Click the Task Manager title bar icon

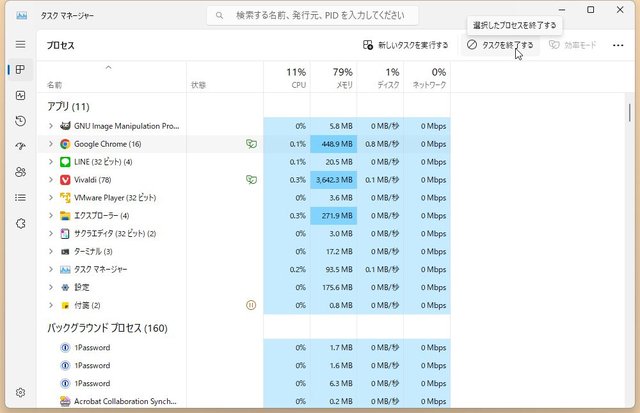[x=22, y=16]
